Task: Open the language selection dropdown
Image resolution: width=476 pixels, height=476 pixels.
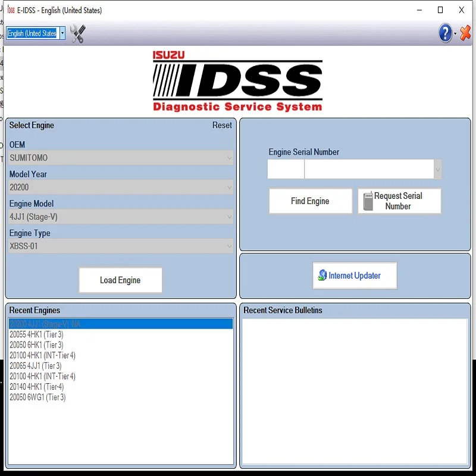Action: (x=62, y=33)
